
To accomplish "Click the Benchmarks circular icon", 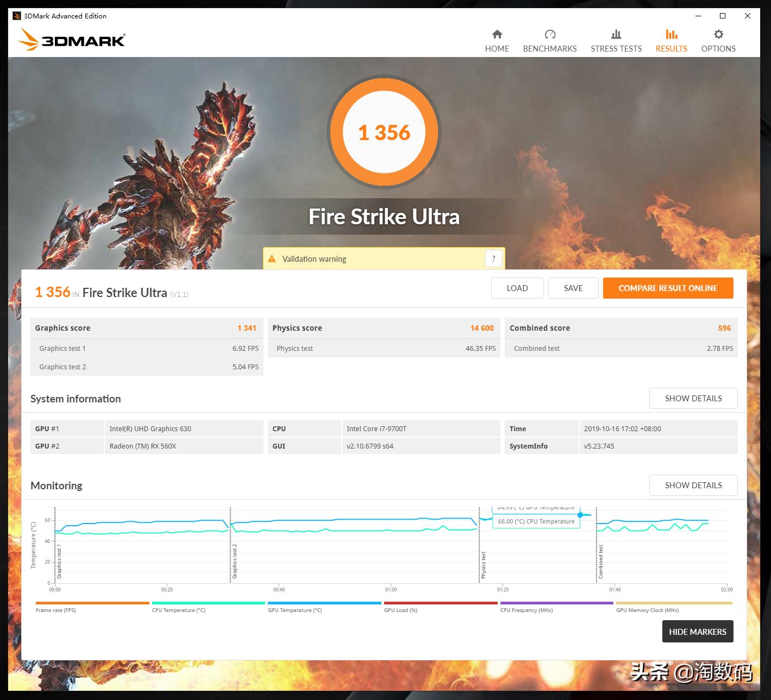I will coord(549,34).
